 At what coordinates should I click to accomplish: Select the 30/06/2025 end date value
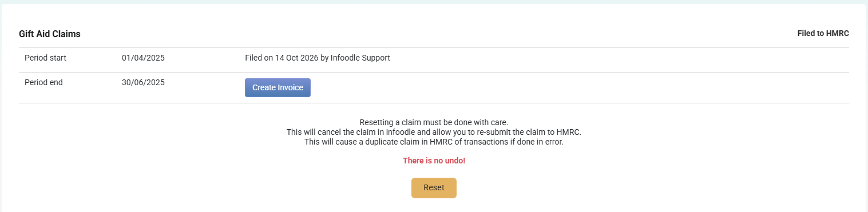[143, 82]
